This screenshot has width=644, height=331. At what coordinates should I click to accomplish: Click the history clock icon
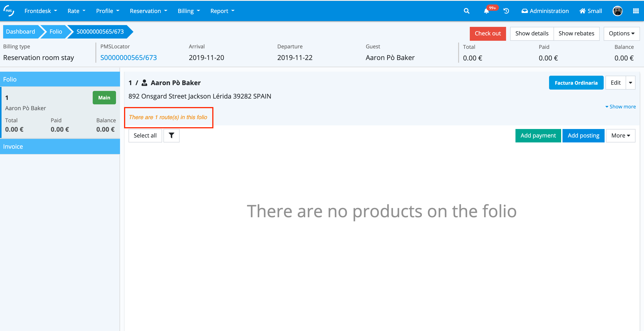pyautogui.click(x=506, y=11)
